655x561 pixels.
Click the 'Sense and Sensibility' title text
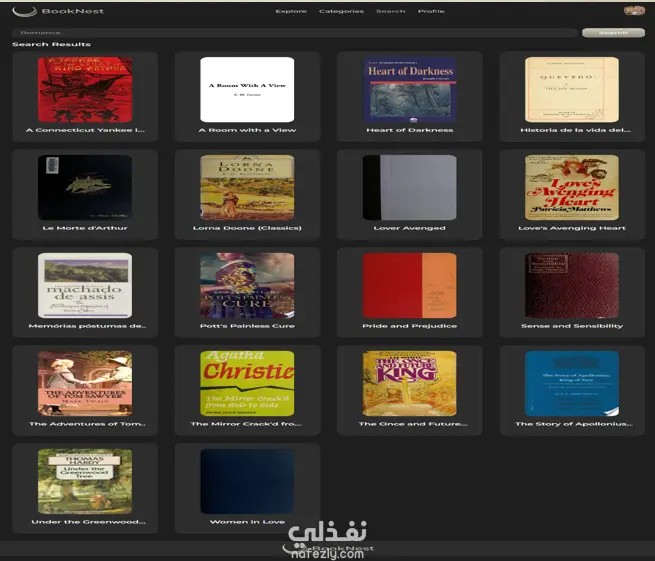click(572, 326)
